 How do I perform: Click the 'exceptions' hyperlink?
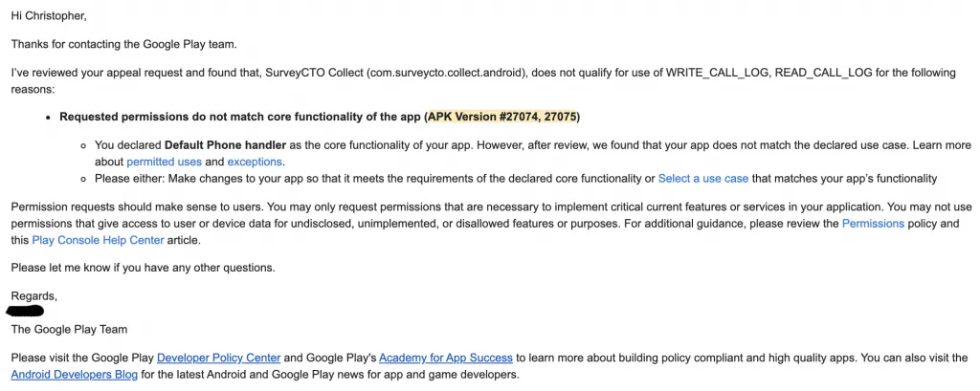255,162
